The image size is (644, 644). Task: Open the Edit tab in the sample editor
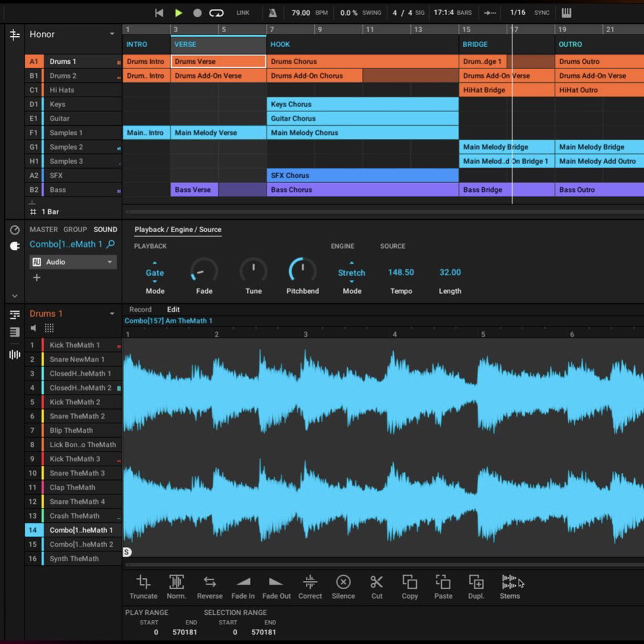pos(173,309)
